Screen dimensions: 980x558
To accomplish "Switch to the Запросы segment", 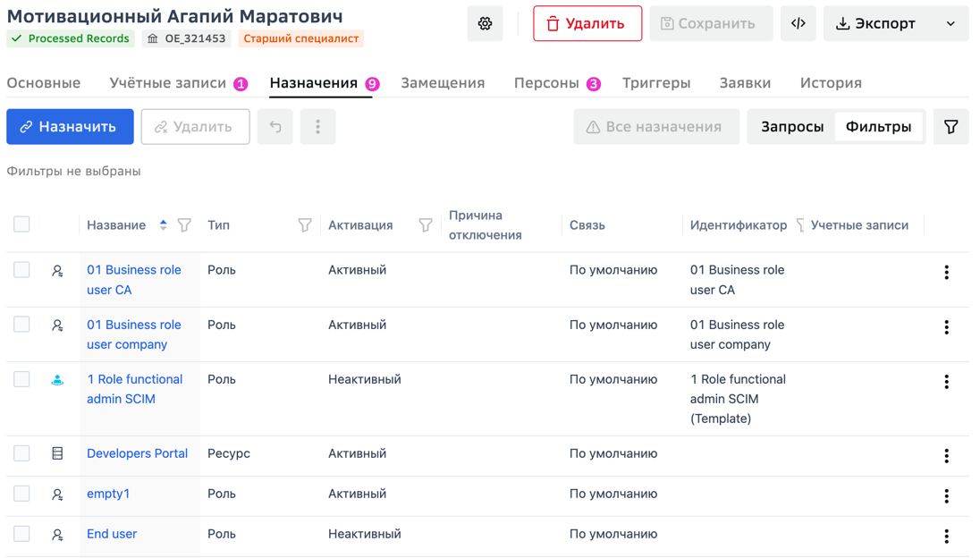I will (792, 127).
